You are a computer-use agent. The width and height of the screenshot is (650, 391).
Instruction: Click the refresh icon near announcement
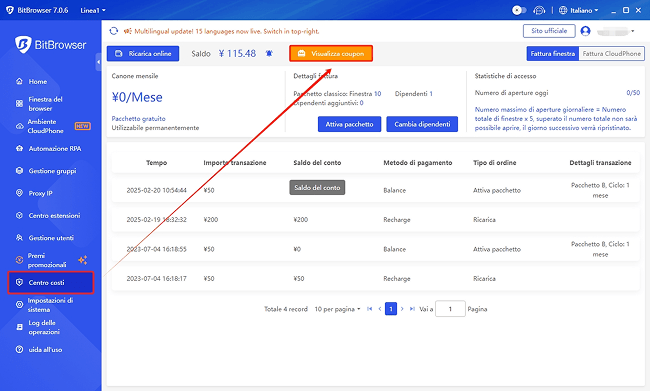(x=114, y=31)
